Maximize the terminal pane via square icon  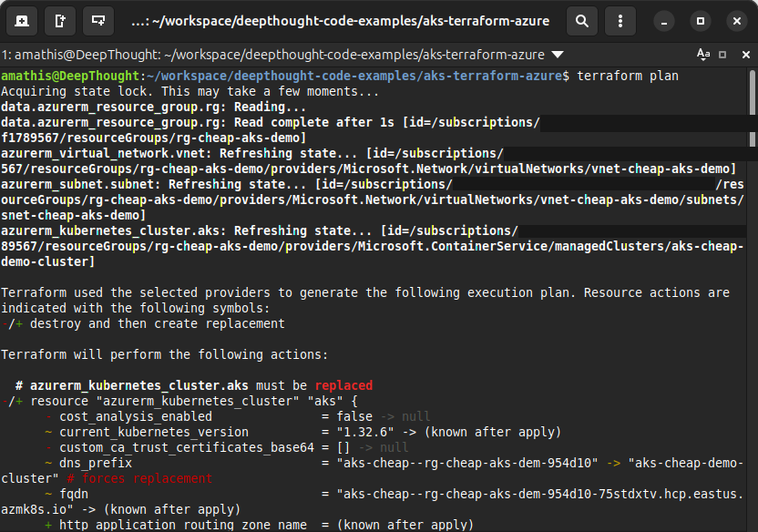tap(722, 55)
